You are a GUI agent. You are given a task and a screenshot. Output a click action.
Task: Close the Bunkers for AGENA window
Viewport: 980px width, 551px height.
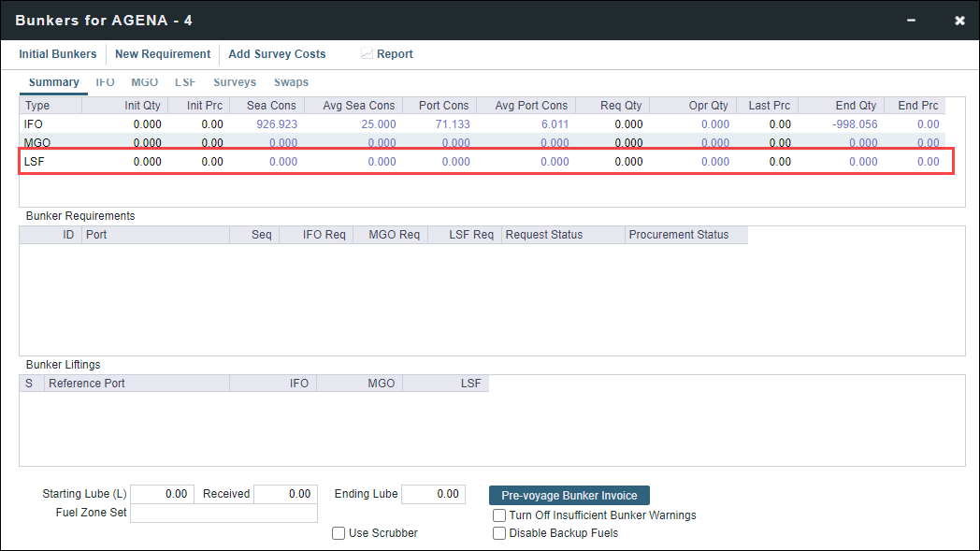click(958, 20)
